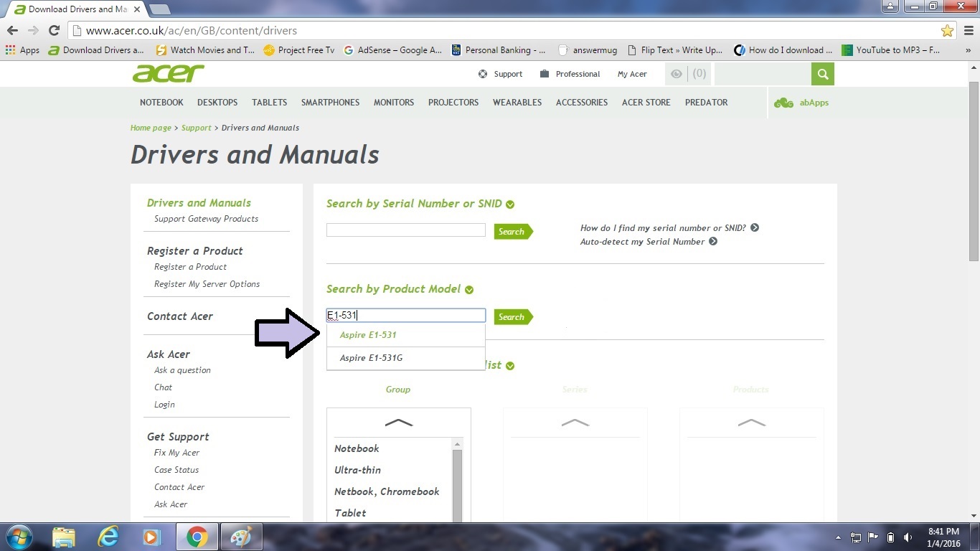Click Home page breadcrumb link
980x551 pixels.
point(151,128)
